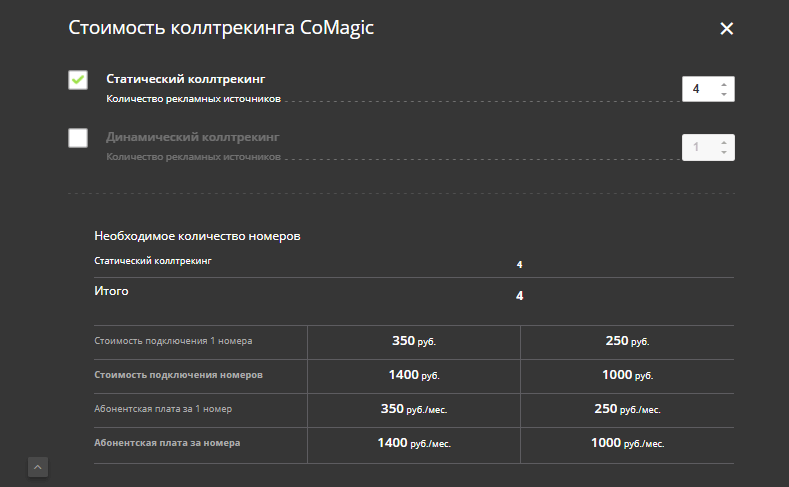Image resolution: width=789 pixels, height=487 pixels.
Task: Close the CoMagic calltracking cost dialog
Action: [x=727, y=29]
